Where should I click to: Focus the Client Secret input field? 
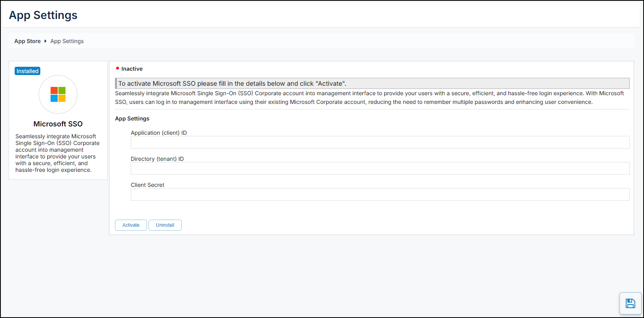click(x=380, y=194)
